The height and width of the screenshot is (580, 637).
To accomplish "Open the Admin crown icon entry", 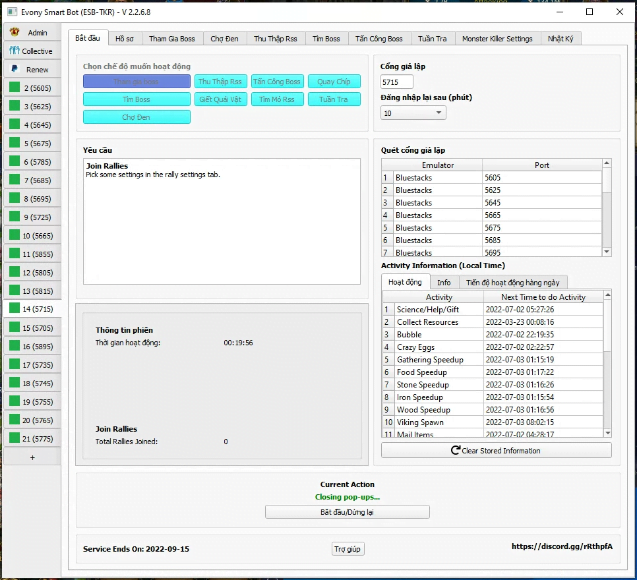I will (x=15, y=33).
